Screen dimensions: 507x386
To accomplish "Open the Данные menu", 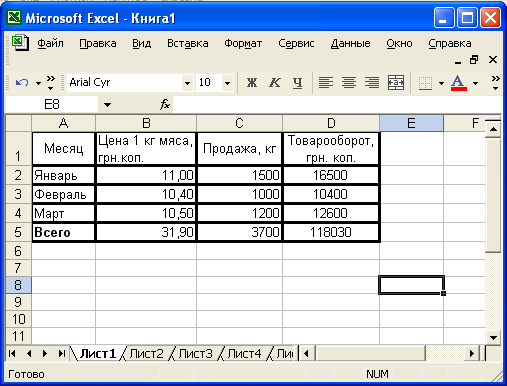I will click(350, 43).
